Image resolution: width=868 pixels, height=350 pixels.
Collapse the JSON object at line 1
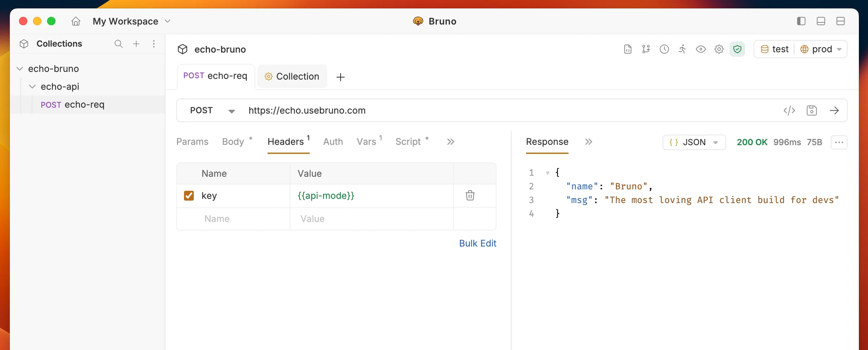pyautogui.click(x=547, y=173)
